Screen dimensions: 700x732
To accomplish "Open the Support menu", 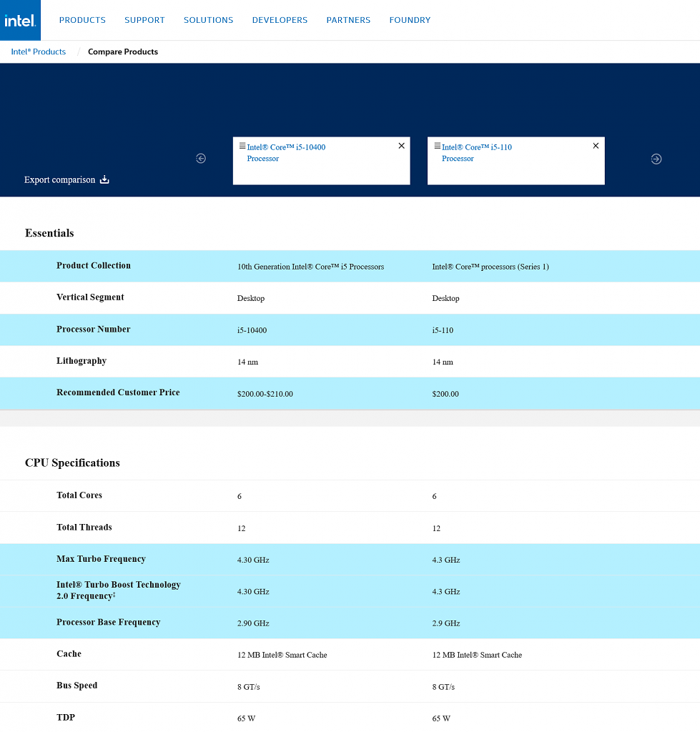I will click(144, 20).
